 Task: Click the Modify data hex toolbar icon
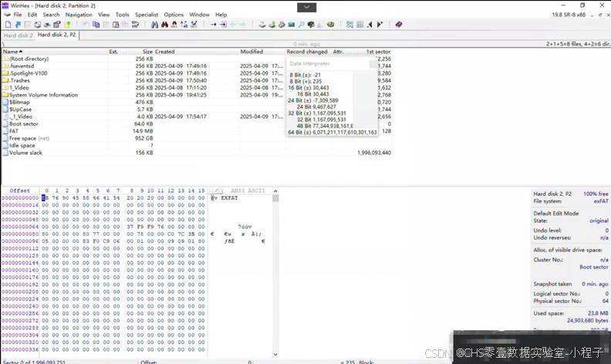[135, 24]
